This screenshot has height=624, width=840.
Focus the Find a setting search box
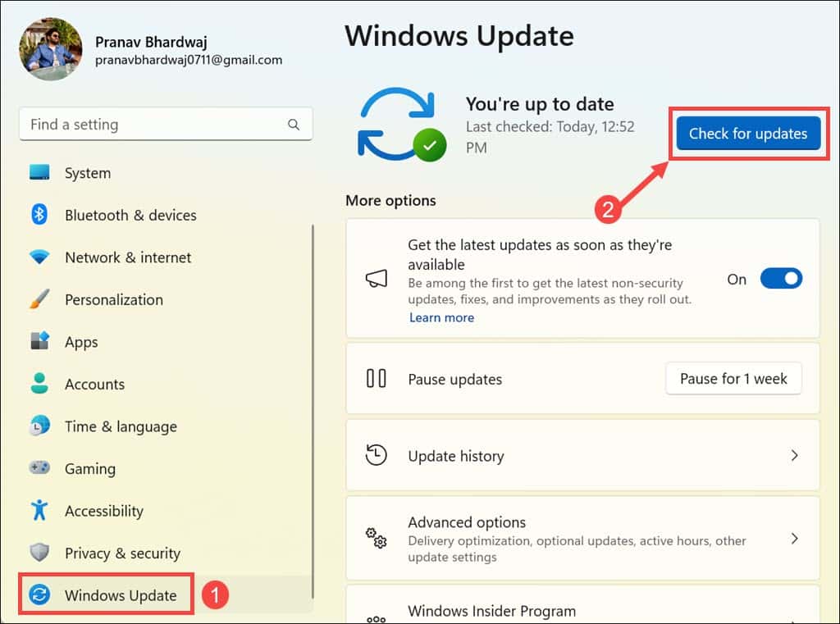click(166, 125)
